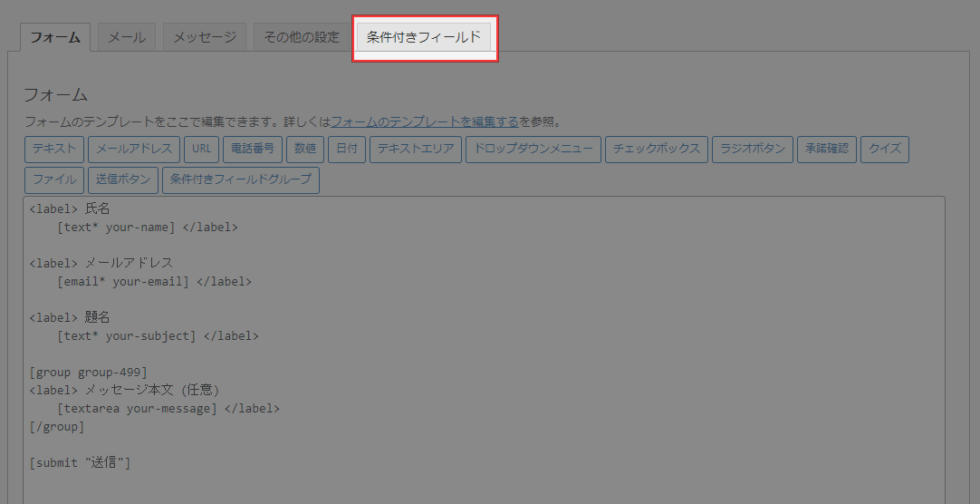Add a チェックボックス field tag
980x504 pixels.
click(657, 149)
